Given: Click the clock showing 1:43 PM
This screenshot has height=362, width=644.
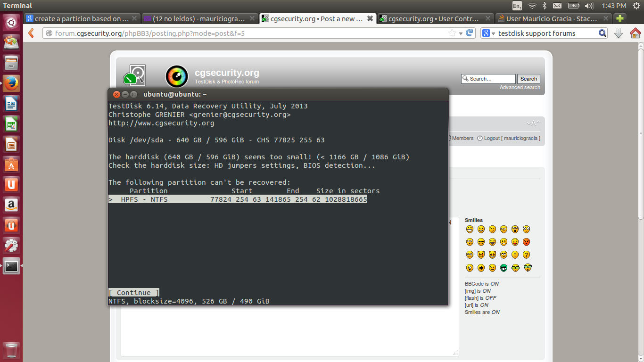Looking at the screenshot, I should coord(614,6).
